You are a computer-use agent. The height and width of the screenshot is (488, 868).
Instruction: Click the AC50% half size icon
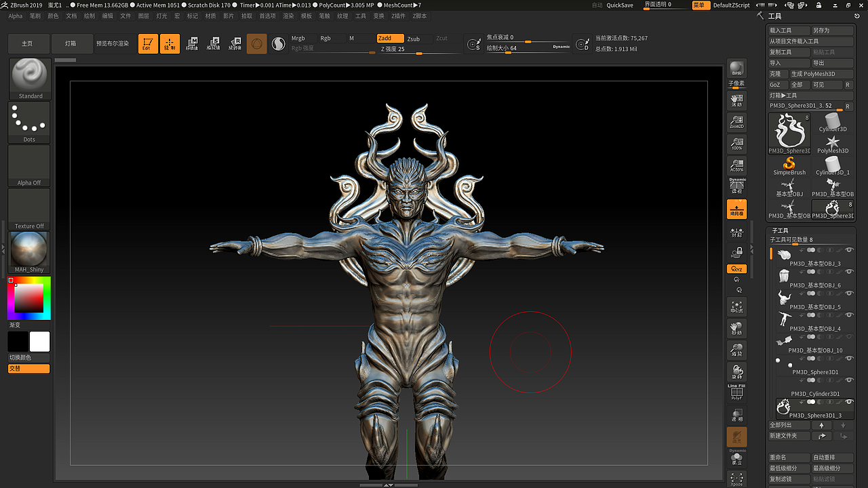(x=736, y=166)
